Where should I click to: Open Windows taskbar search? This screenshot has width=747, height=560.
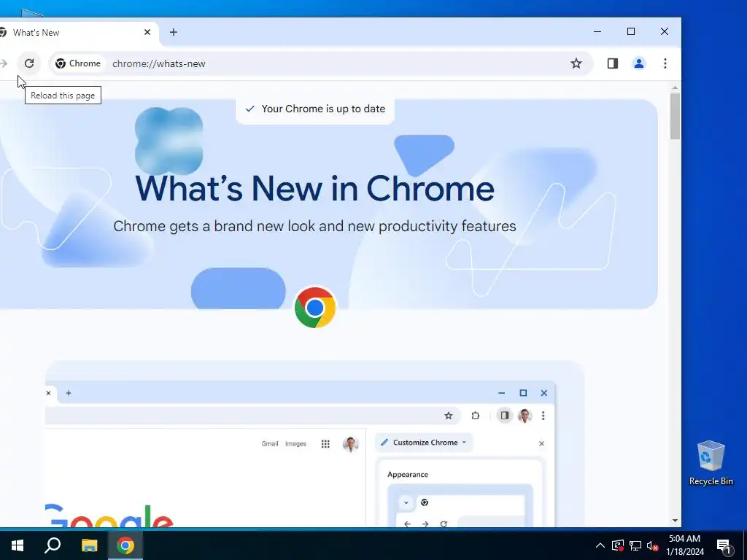click(53, 545)
